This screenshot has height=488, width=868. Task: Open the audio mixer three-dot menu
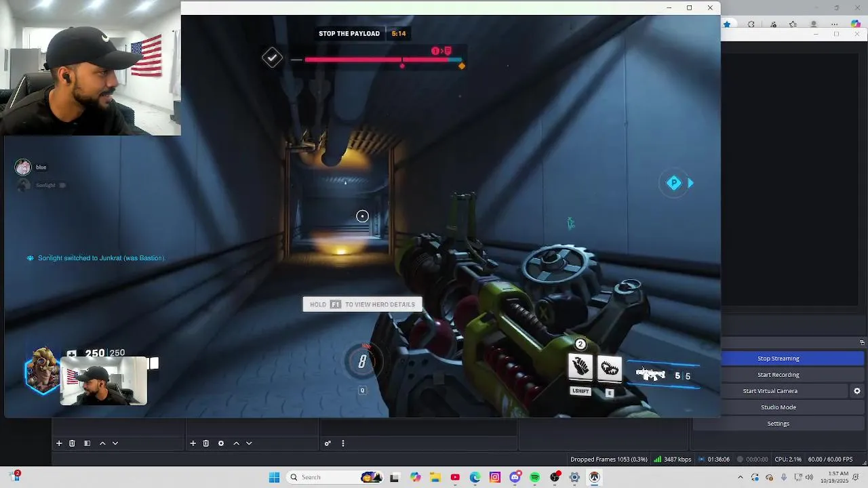(343, 443)
